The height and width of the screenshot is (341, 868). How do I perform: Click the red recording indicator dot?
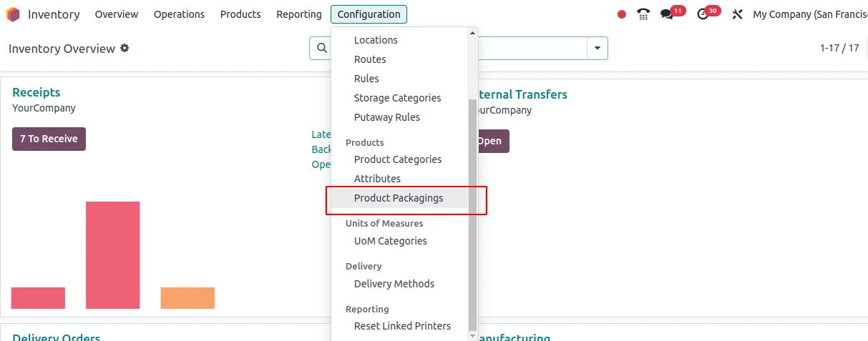622,14
